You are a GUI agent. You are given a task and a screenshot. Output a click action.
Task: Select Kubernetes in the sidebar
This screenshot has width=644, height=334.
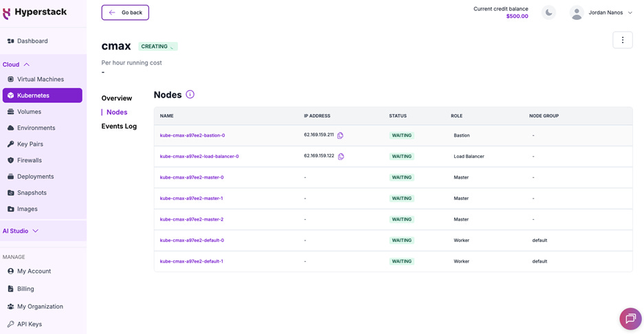click(43, 96)
